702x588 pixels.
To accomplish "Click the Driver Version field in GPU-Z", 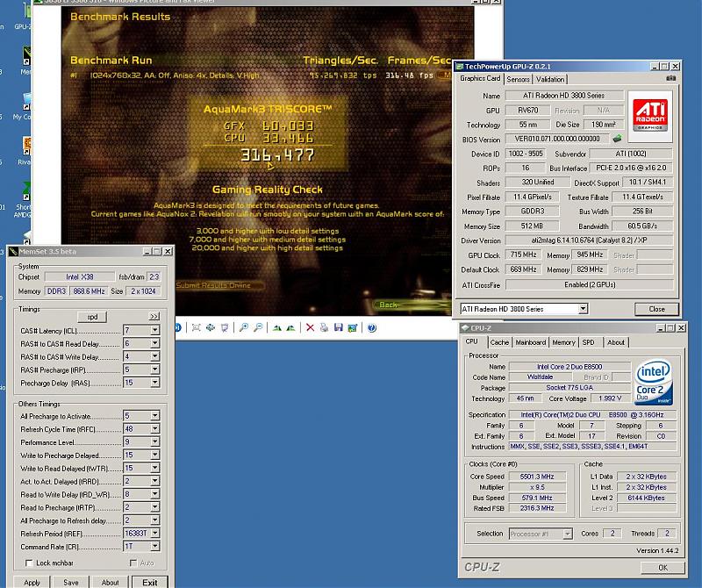I will pyautogui.click(x=589, y=240).
